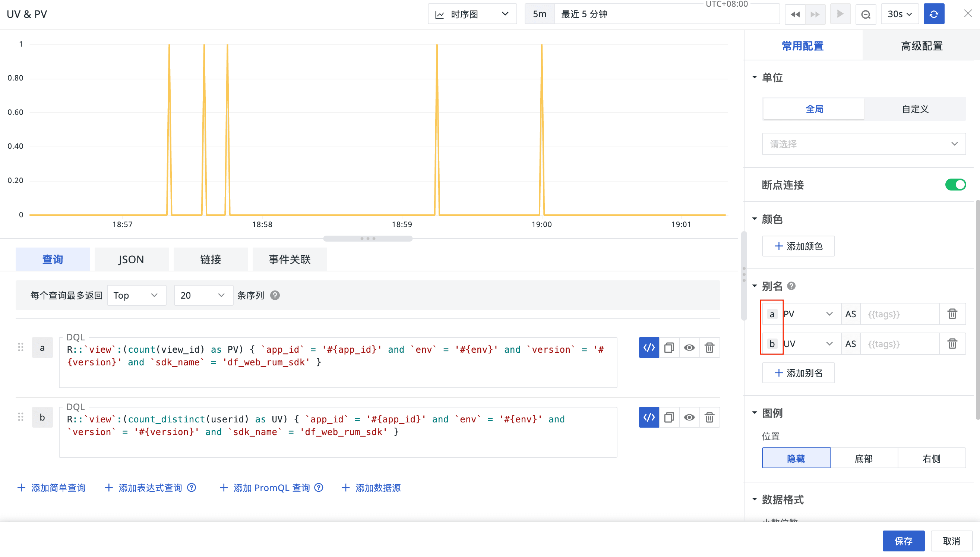The width and height of the screenshot is (980, 557).
Task: Open the 时序图 chart type dropdown
Action: point(472,14)
